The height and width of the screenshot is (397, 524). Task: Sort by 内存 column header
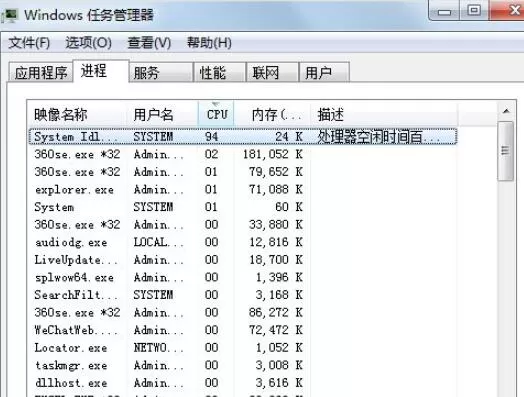point(272,115)
